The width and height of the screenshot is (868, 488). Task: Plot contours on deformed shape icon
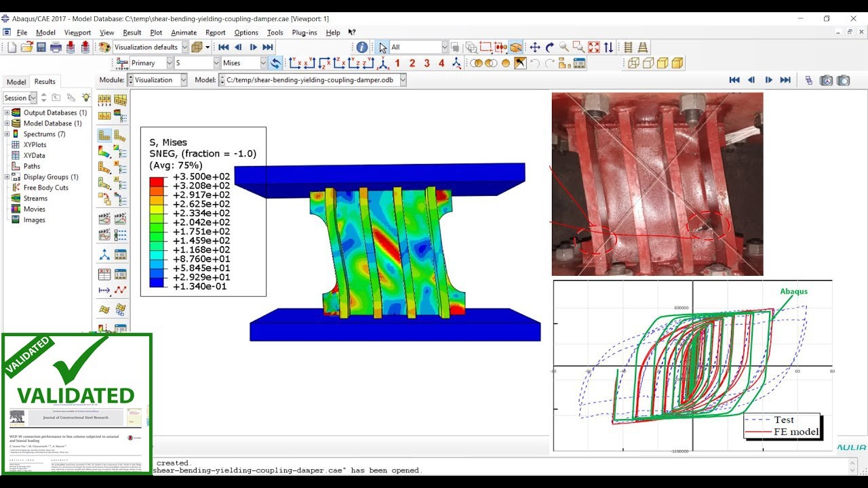[x=104, y=151]
